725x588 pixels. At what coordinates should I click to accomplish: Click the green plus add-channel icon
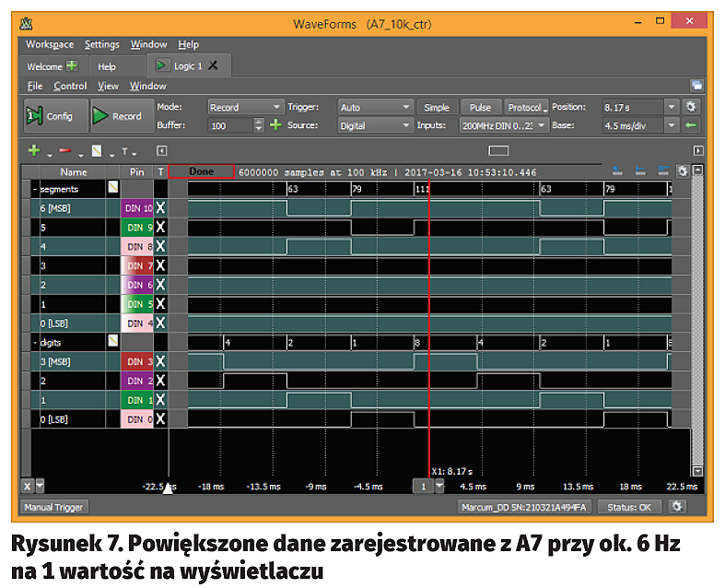click(x=34, y=151)
